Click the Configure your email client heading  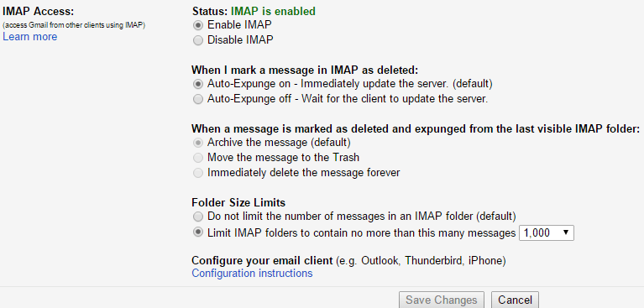262,261
